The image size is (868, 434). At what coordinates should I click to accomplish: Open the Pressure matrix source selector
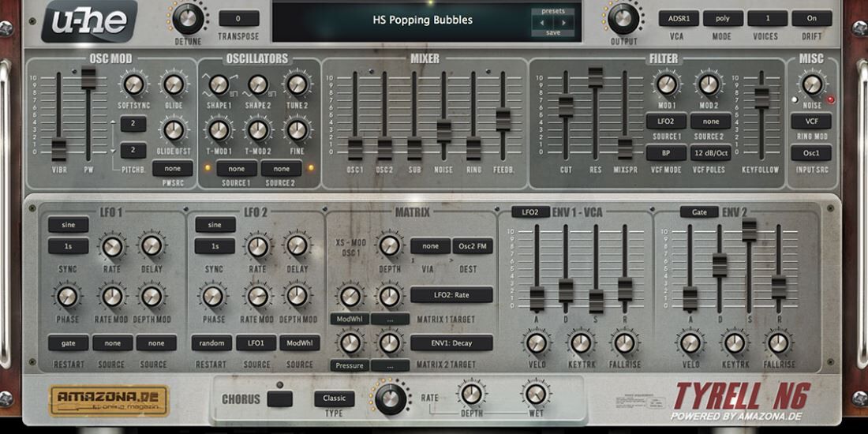tap(350, 365)
